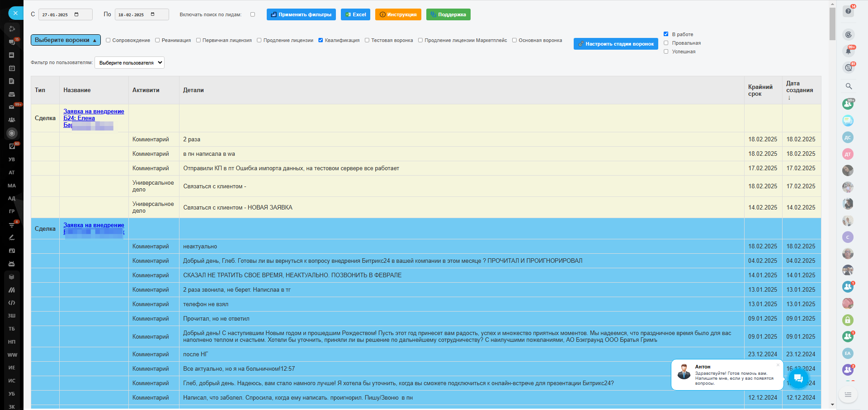Check the Включать поиск по лидам box
The width and height of the screenshot is (868, 410).
point(253,14)
